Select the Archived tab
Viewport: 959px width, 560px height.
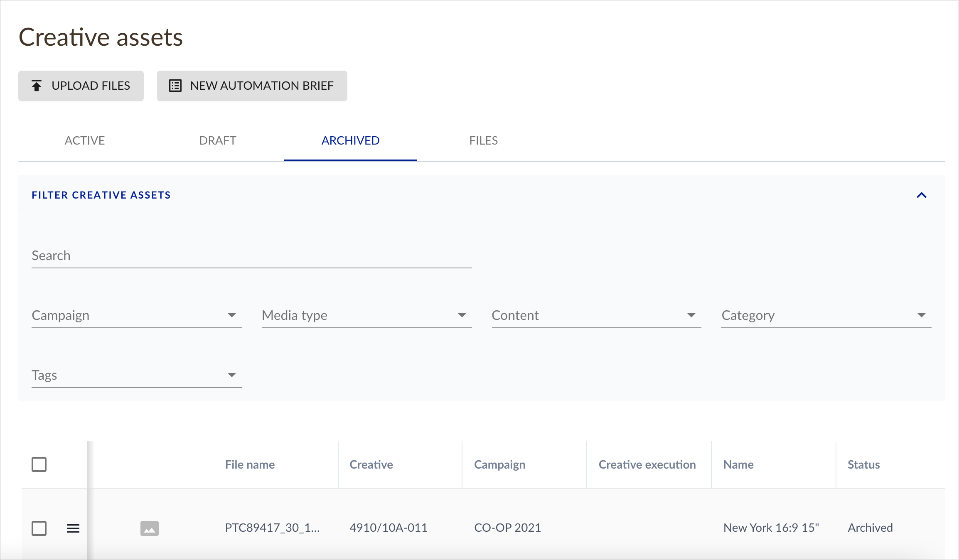pos(351,141)
